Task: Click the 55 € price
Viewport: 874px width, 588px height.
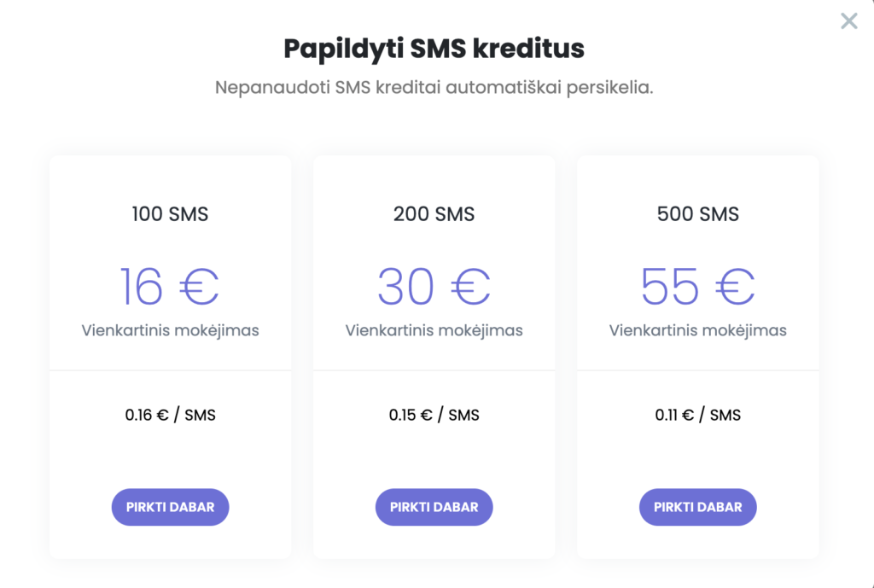Action: pos(697,287)
